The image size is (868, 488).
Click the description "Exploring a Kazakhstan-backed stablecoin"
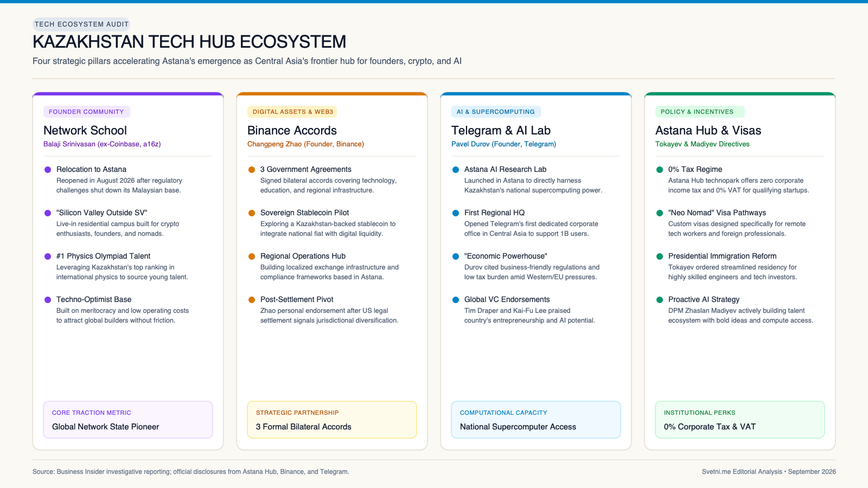coord(328,229)
